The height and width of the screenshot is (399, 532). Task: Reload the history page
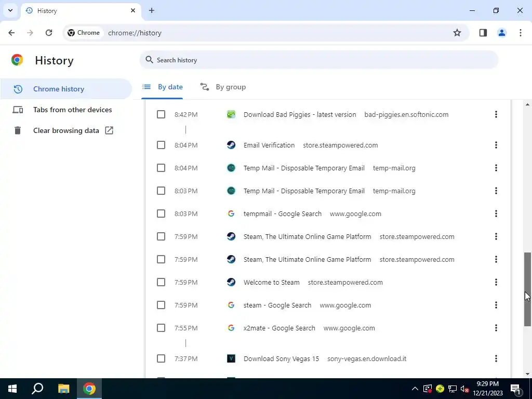click(49, 33)
